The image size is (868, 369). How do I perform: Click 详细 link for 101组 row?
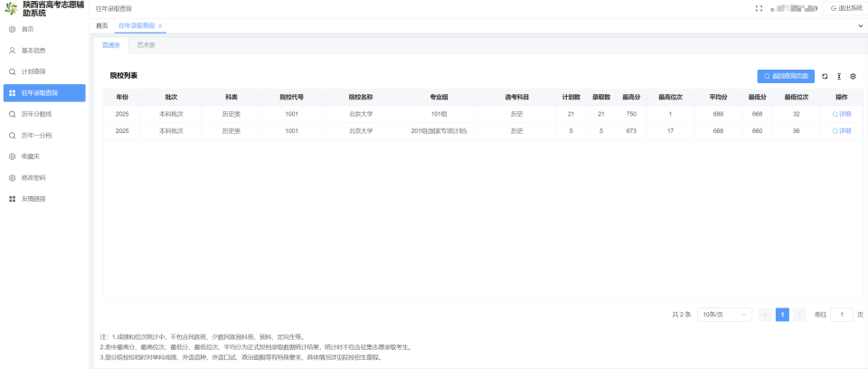coord(842,114)
